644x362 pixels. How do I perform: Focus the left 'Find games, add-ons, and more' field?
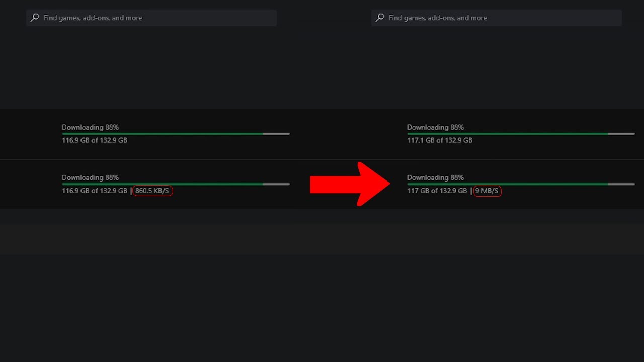tap(151, 18)
